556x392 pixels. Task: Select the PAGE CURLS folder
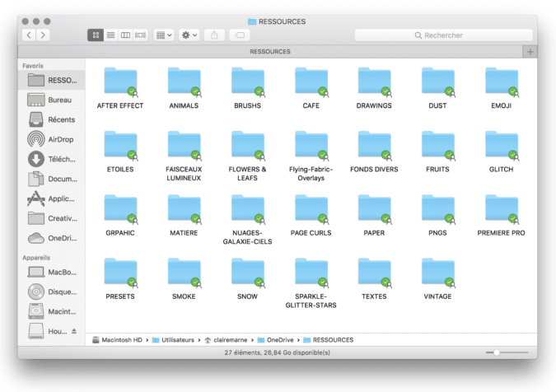pyautogui.click(x=311, y=216)
